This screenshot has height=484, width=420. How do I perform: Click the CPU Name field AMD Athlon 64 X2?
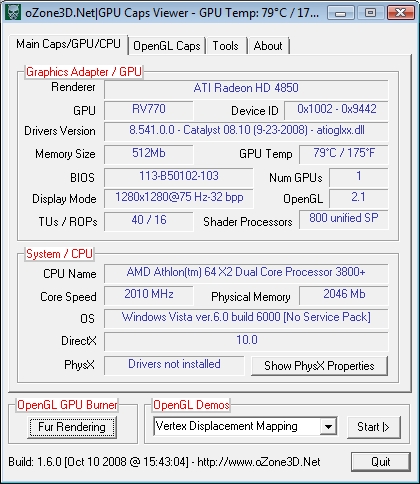point(246,273)
